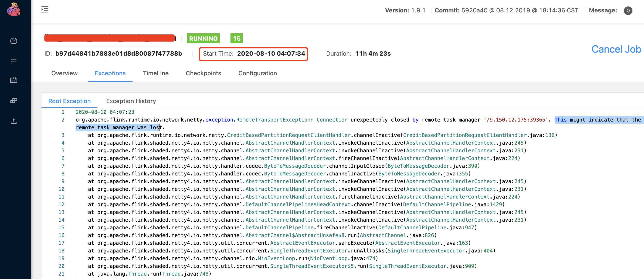Screen dimensions: 644x279
Task: Switch to the Root Exception tab
Action: click(x=70, y=101)
